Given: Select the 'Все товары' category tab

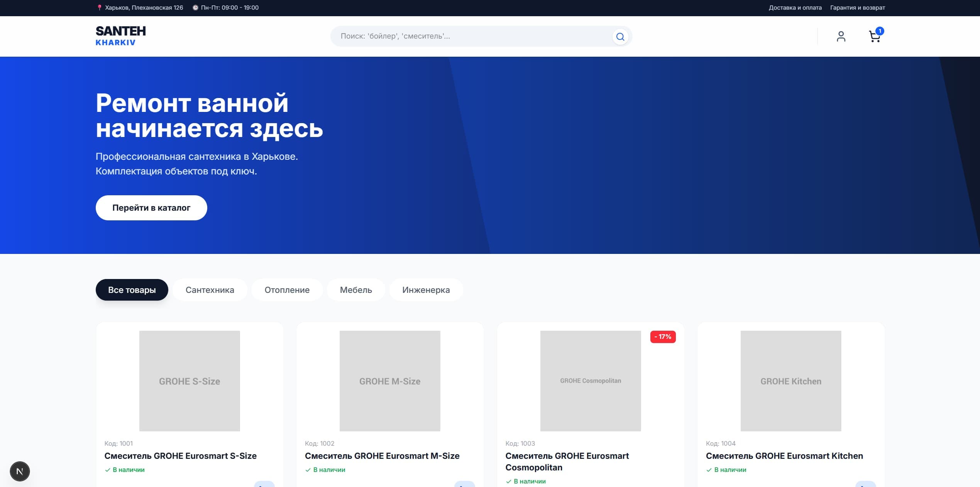Looking at the screenshot, I should tap(132, 290).
